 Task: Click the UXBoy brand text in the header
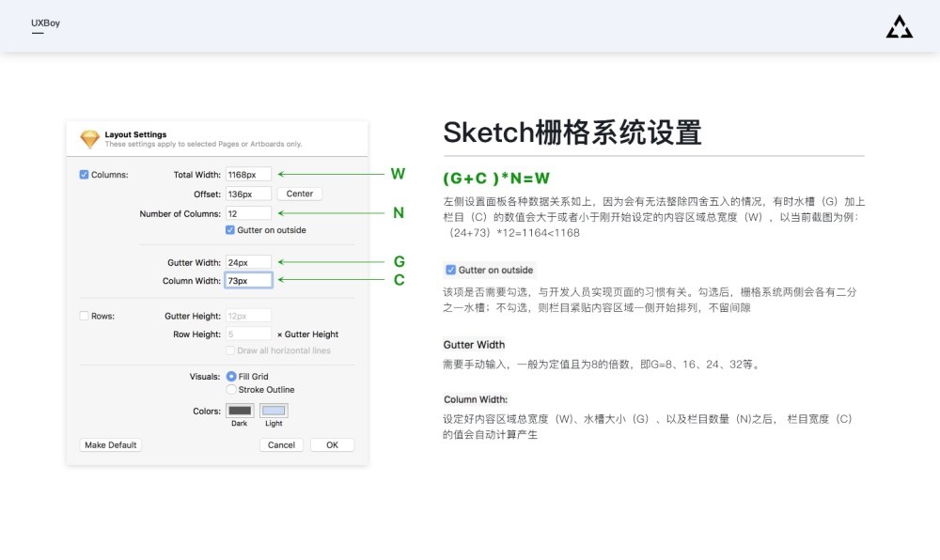coord(45,23)
